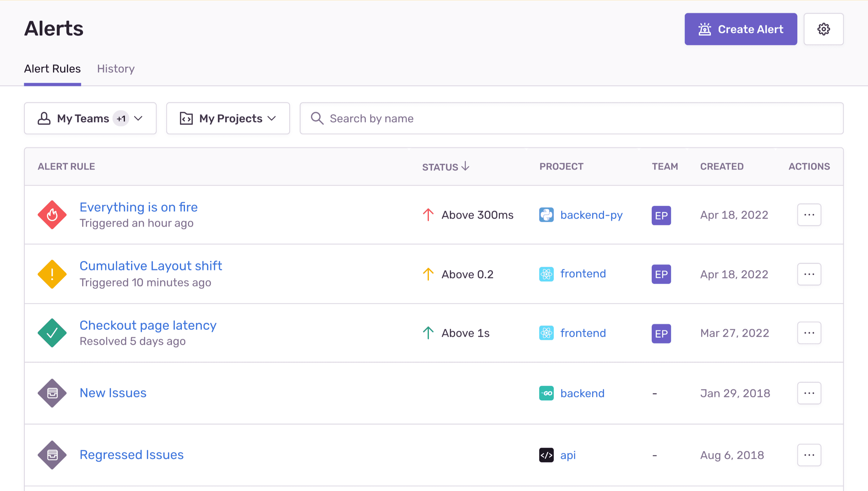Expand the My Projects filter dropdown
Image resolution: width=868 pixels, height=491 pixels.
point(228,118)
